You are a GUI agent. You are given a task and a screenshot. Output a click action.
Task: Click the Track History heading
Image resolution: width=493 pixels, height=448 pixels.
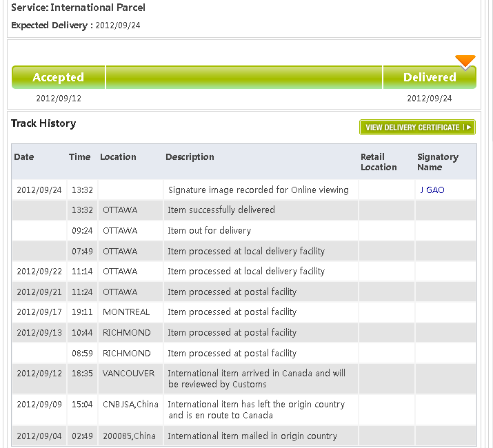[x=43, y=123]
